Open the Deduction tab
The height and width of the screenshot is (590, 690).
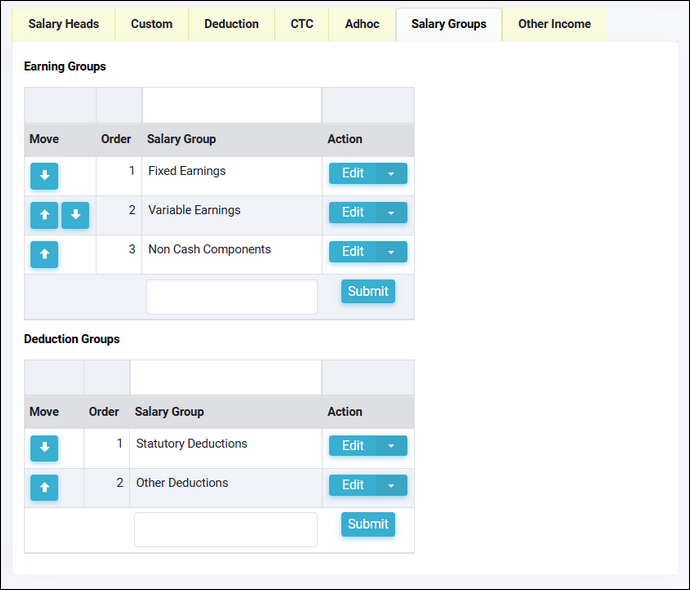point(231,24)
